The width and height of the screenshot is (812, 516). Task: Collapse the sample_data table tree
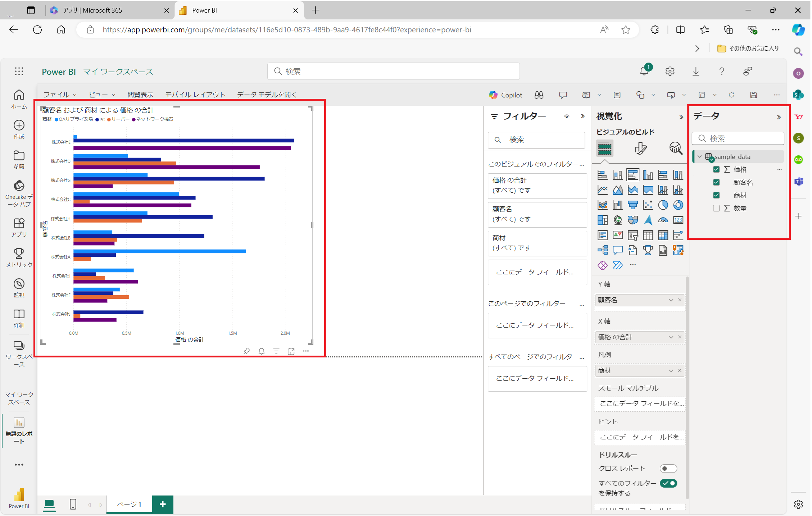[699, 156]
